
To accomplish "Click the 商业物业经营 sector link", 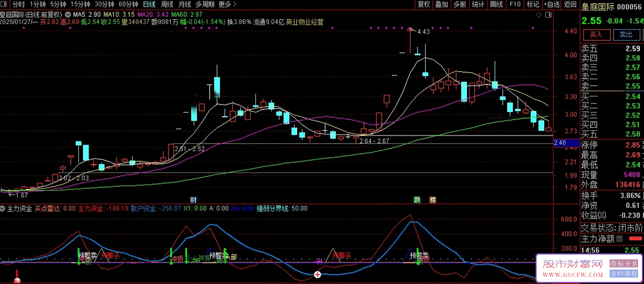I will click(x=305, y=23).
